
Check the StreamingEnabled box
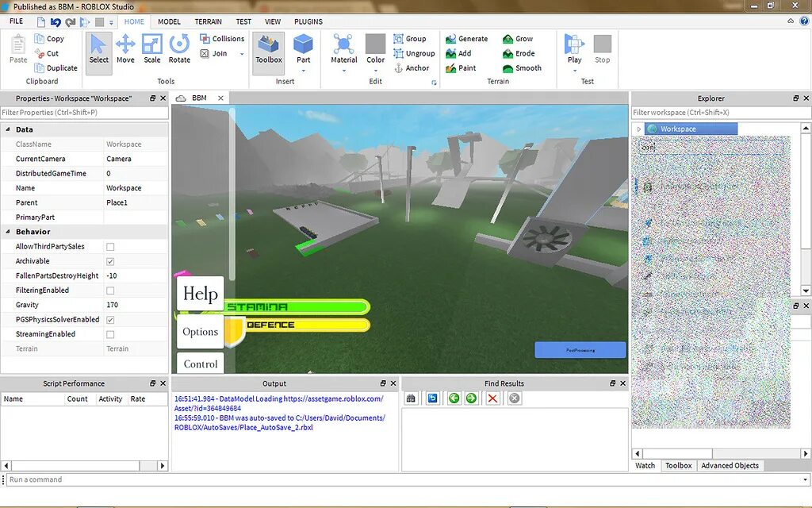[110, 334]
